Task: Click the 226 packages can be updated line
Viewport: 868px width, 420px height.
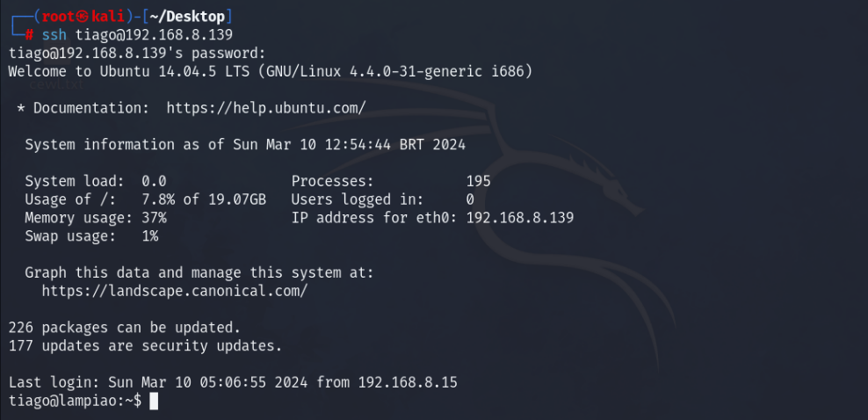Action: coord(124,327)
